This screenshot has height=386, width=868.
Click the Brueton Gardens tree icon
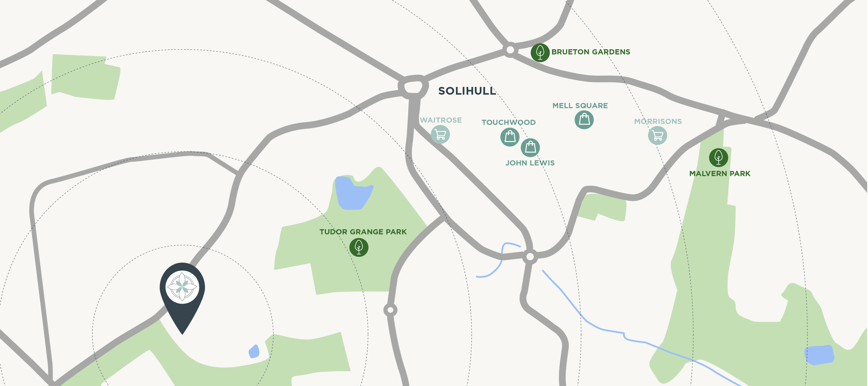(540, 52)
